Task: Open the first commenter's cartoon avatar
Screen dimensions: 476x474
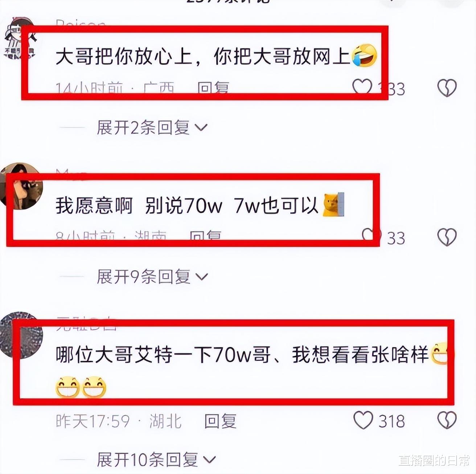Action: (19, 38)
